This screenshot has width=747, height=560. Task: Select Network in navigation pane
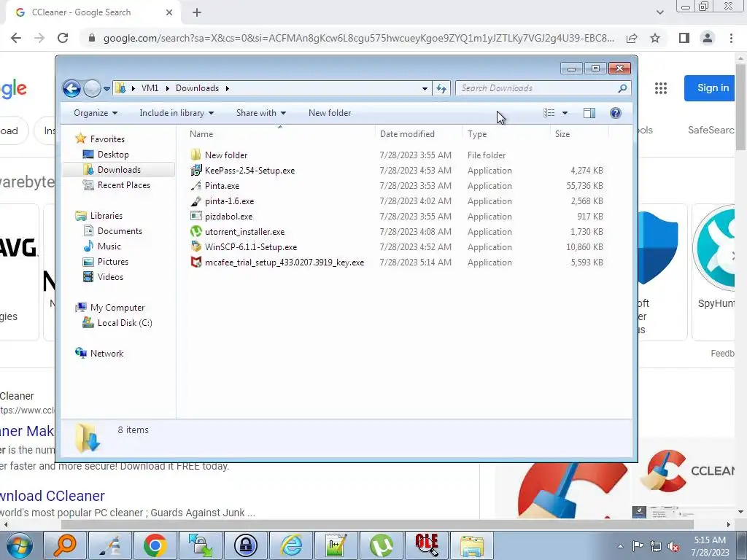[x=99, y=354]
